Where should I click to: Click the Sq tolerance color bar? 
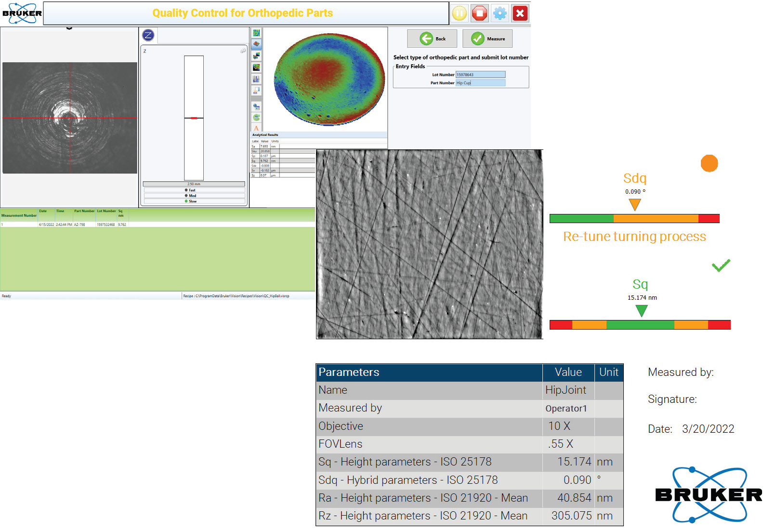[640, 325]
